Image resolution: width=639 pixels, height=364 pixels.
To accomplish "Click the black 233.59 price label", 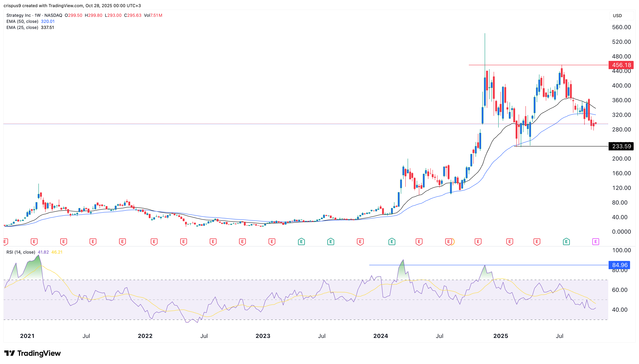I will click(621, 146).
